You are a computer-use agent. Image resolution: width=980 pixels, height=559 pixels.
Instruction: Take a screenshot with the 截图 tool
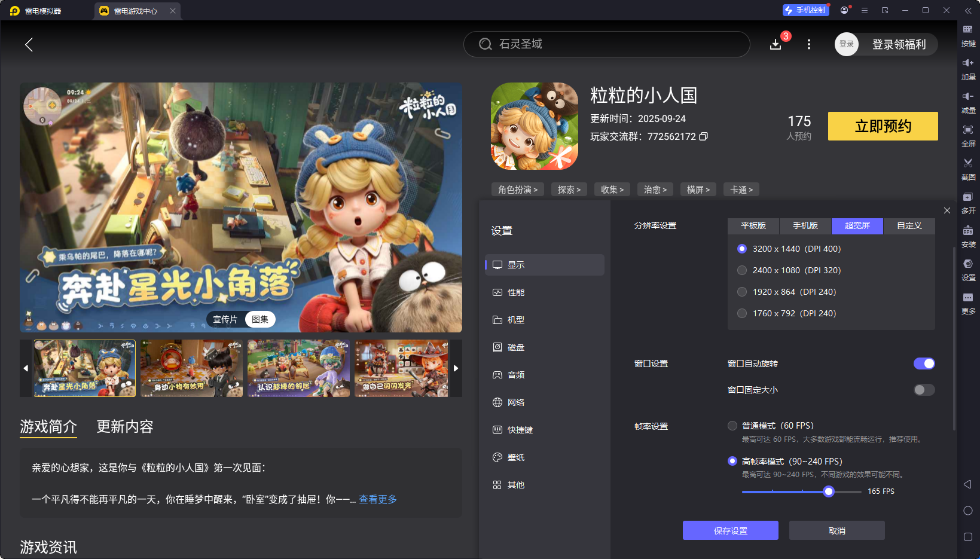(x=969, y=169)
